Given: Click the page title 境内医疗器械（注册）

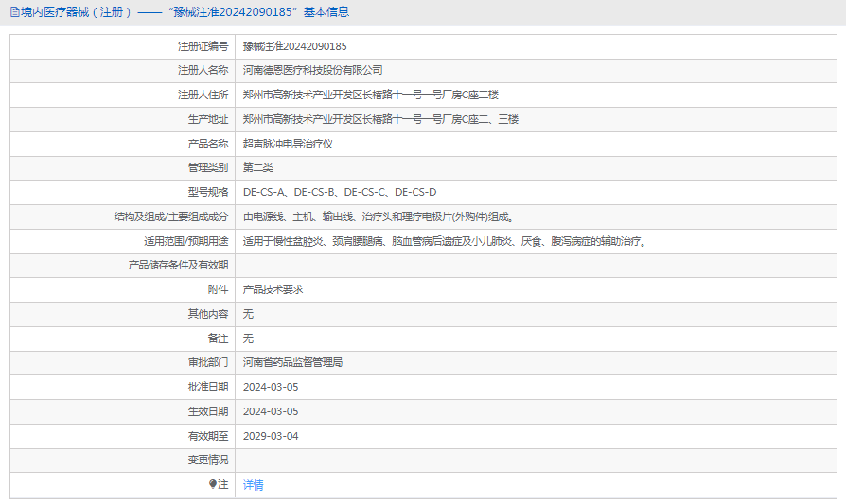Looking at the screenshot, I should coord(76,12).
